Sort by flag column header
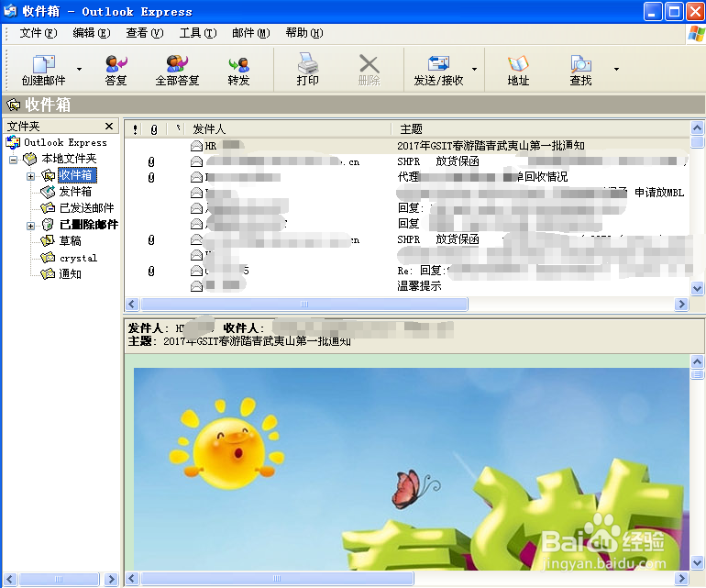 [178, 129]
